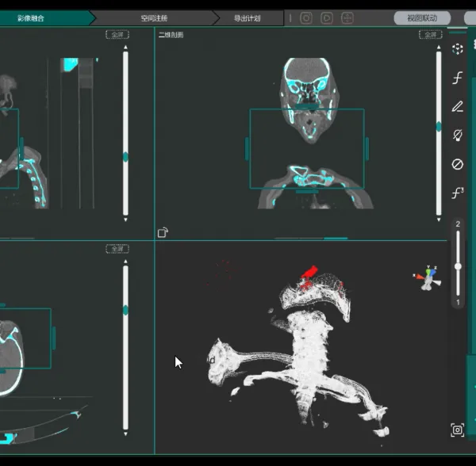Select the pencil draw tool

457,106
